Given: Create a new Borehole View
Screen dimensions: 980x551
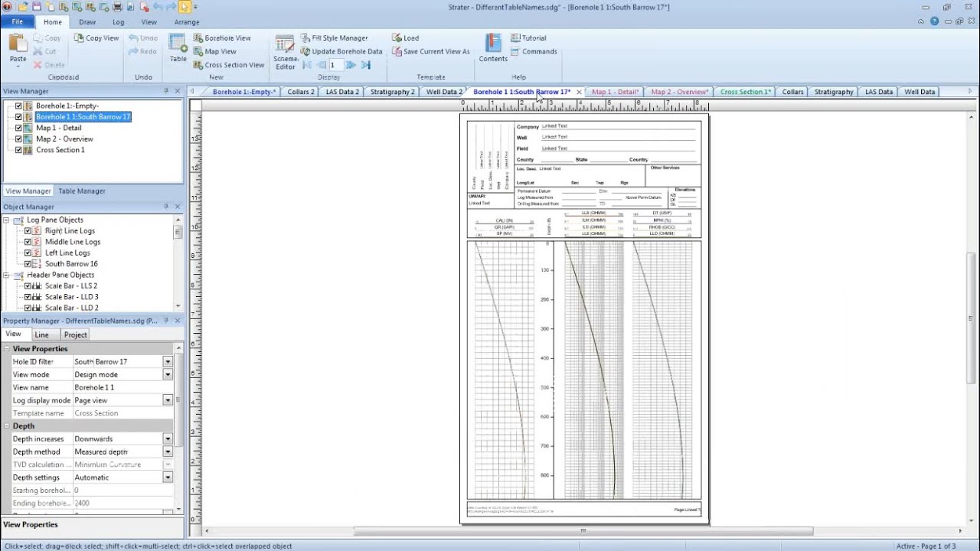Looking at the screenshot, I should (x=222, y=37).
